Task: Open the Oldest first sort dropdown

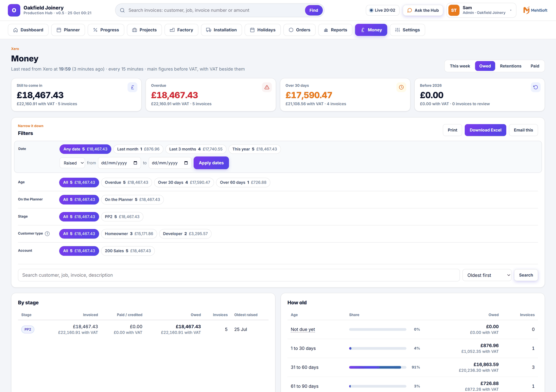Action: pyautogui.click(x=487, y=275)
